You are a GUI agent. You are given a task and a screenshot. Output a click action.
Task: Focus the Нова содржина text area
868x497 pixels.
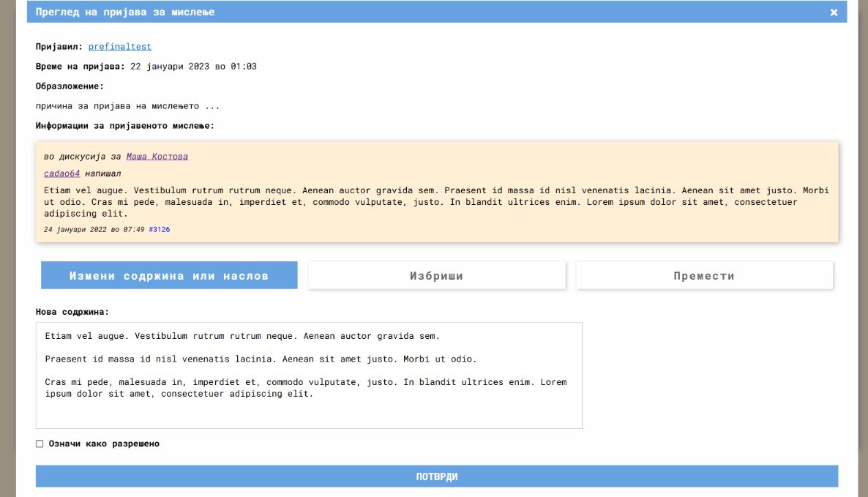309,375
